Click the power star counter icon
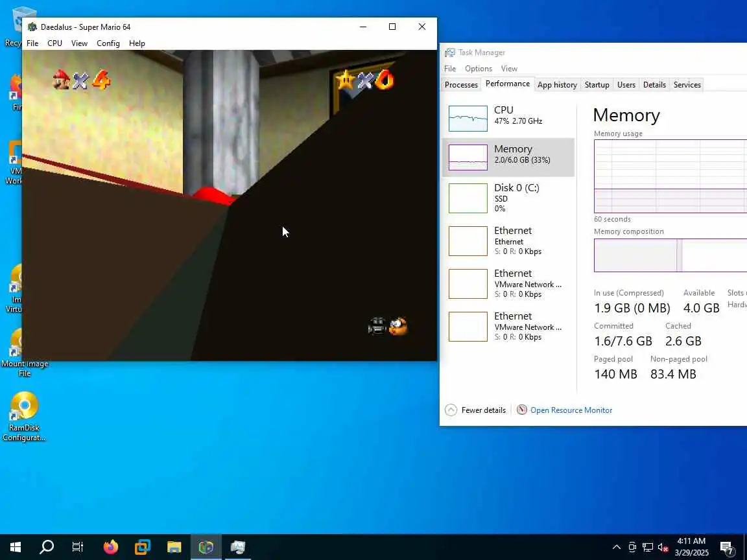The height and width of the screenshot is (560, 747). click(345, 80)
